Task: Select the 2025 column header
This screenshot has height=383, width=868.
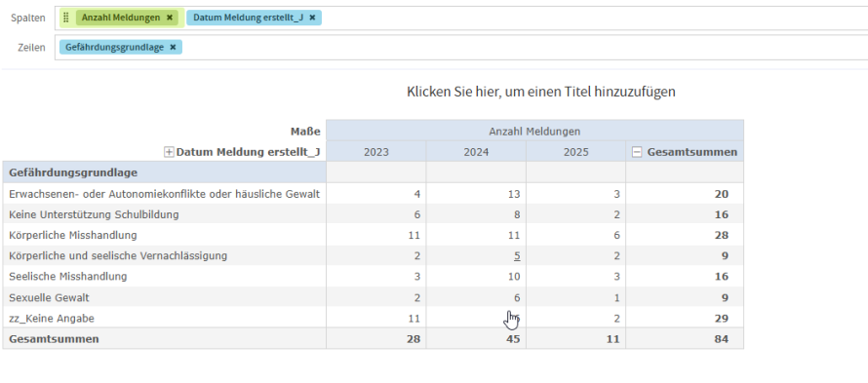Action: click(x=575, y=152)
